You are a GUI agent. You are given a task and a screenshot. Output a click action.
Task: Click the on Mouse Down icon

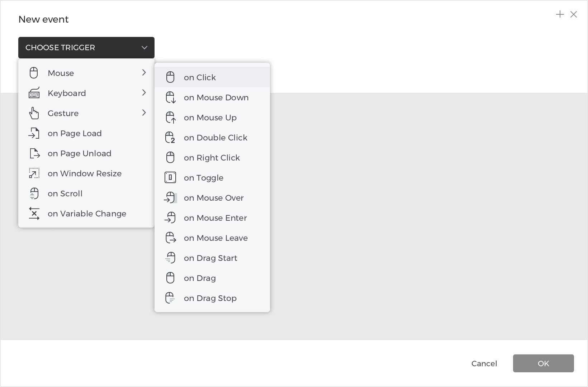point(170,97)
